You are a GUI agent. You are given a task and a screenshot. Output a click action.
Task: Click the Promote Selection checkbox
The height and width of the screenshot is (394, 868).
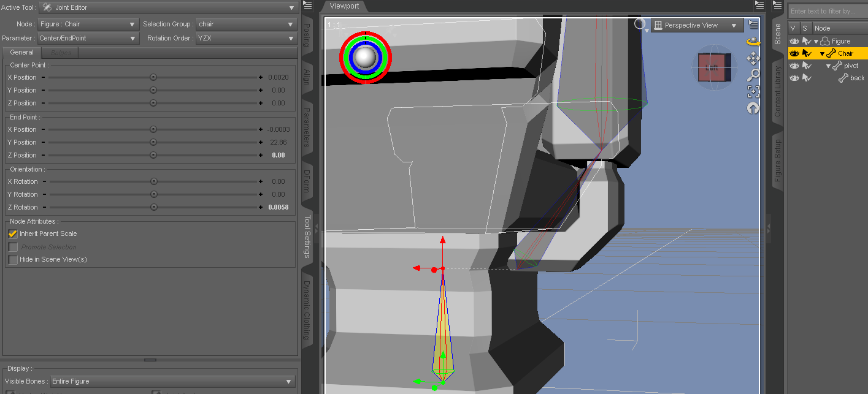pyautogui.click(x=13, y=246)
